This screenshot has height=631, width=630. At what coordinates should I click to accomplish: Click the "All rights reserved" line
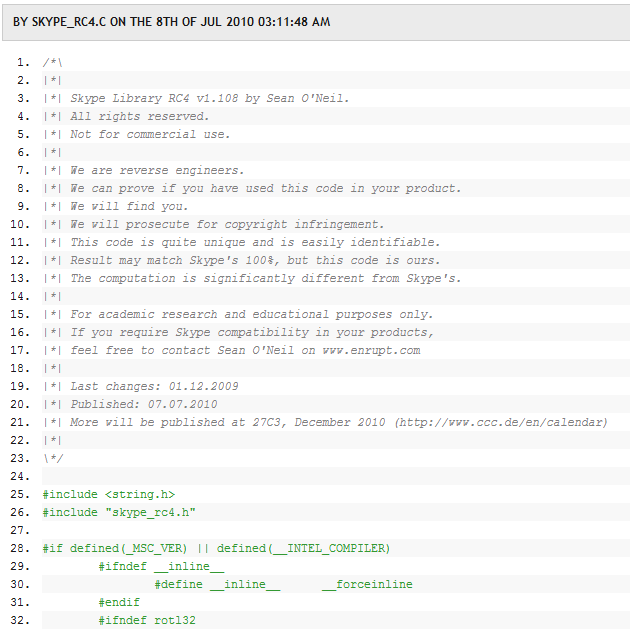point(139,116)
